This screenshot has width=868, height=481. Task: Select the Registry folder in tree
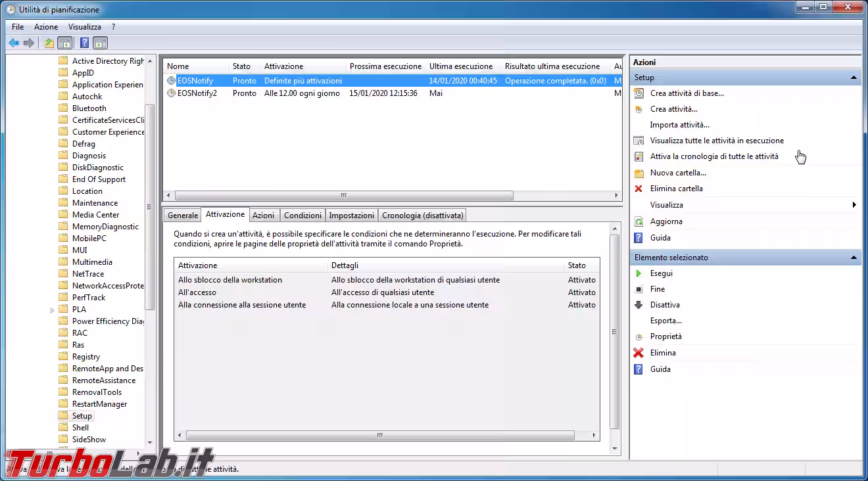pyautogui.click(x=86, y=357)
